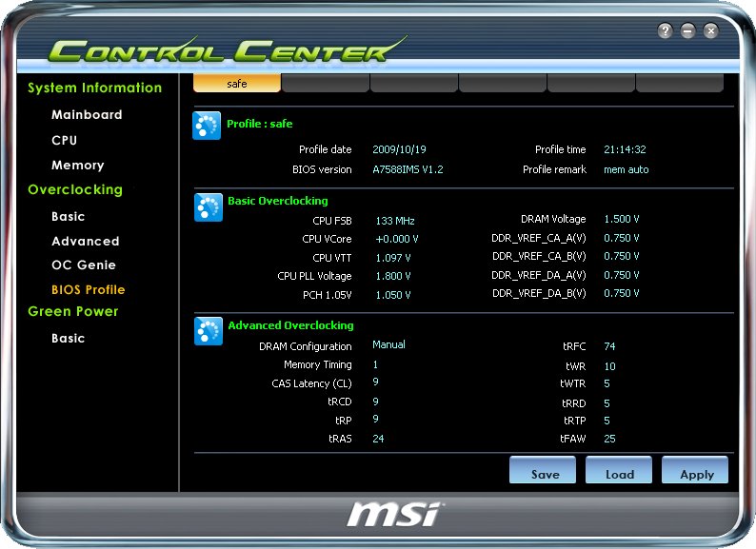
Task: Minimize the Control Center window
Action: (x=688, y=31)
